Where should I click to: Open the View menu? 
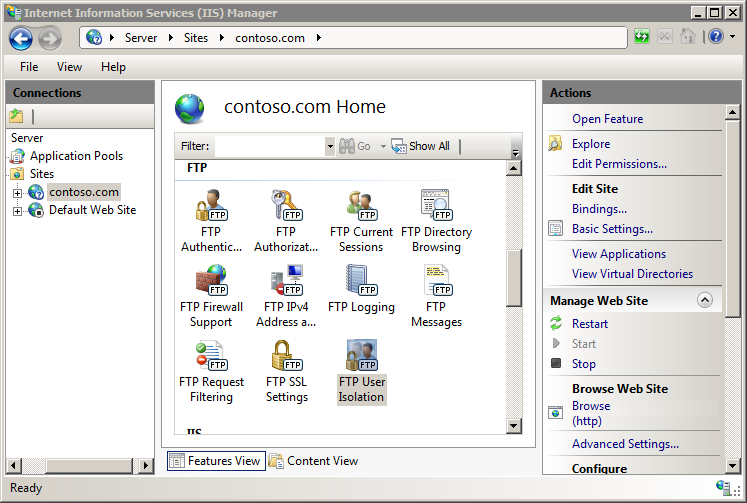click(x=70, y=67)
